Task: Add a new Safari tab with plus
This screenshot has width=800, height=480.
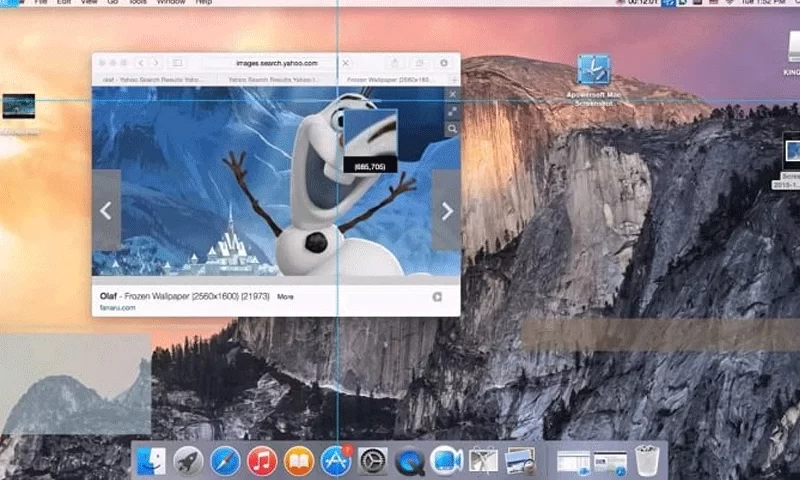Action: point(454,80)
